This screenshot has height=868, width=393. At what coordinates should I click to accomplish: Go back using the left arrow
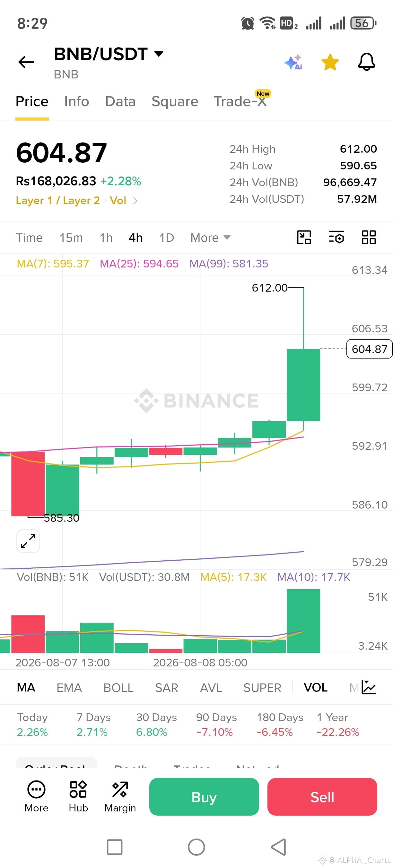pos(26,62)
